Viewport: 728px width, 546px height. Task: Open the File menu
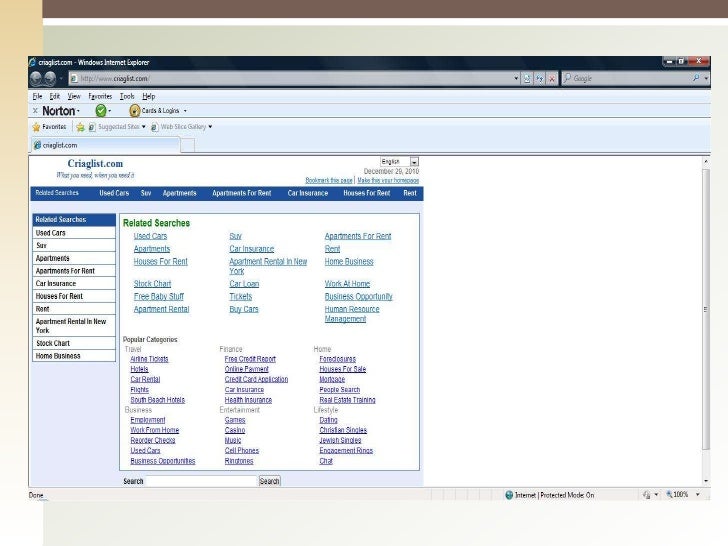[37, 96]
